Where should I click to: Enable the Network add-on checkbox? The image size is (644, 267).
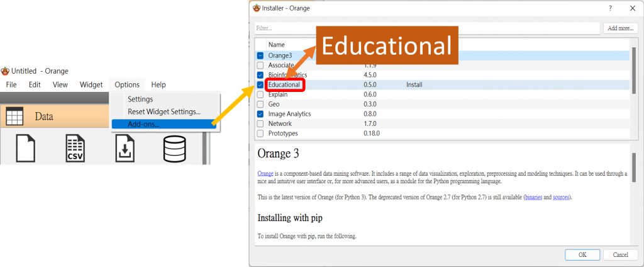260,123
